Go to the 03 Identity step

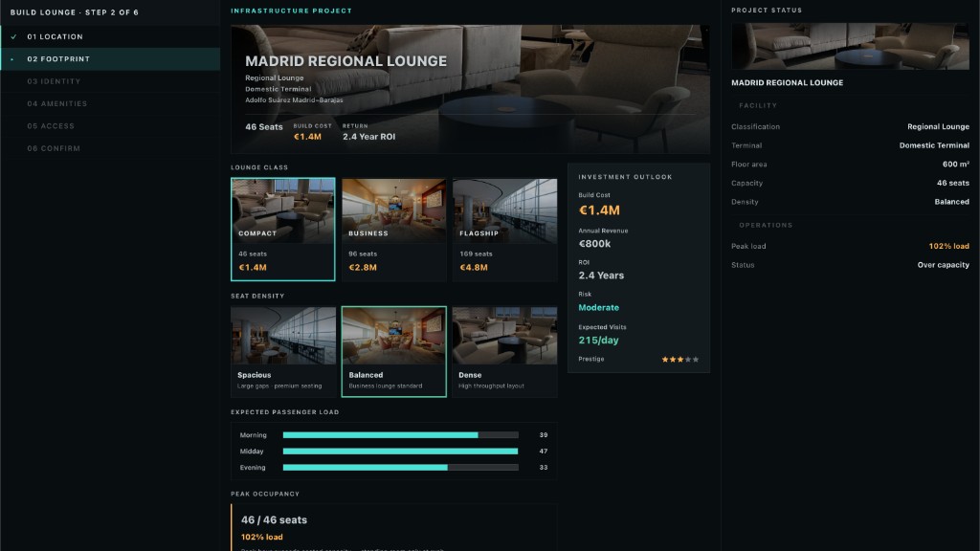coord(110,81)
